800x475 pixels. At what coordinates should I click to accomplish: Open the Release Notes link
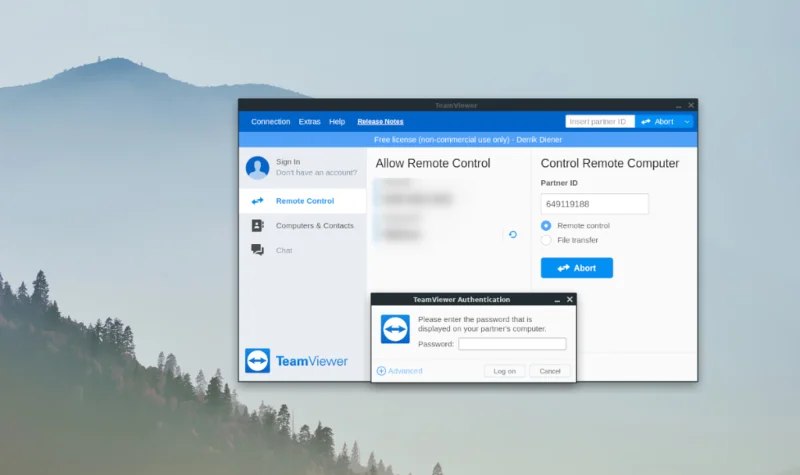[380, 121]
